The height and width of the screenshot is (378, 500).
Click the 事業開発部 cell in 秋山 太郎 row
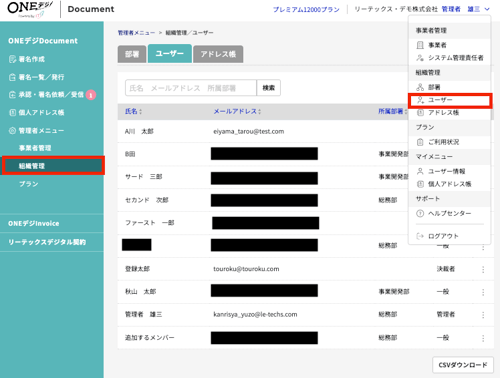[x=394, y=292]
